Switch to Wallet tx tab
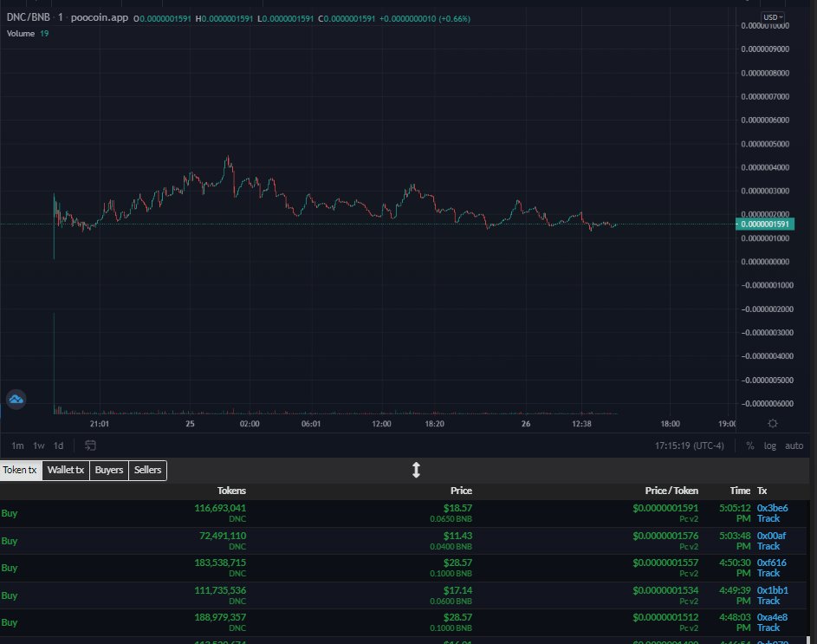The width and height of the screenshot is (817, 644). pyautogui.click(x=66, y=470)
